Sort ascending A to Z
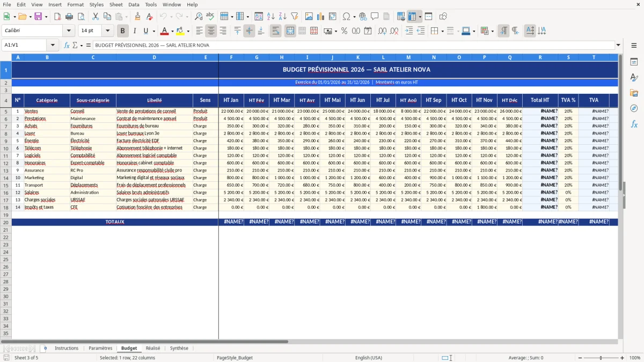The width and height of the screenshot is (644, 362). point(270,17)
